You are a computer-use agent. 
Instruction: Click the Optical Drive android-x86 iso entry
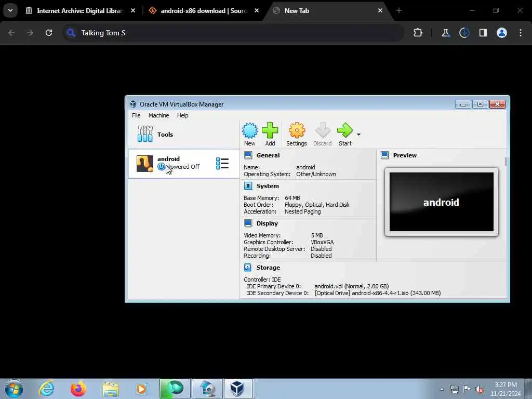point(378,293)
